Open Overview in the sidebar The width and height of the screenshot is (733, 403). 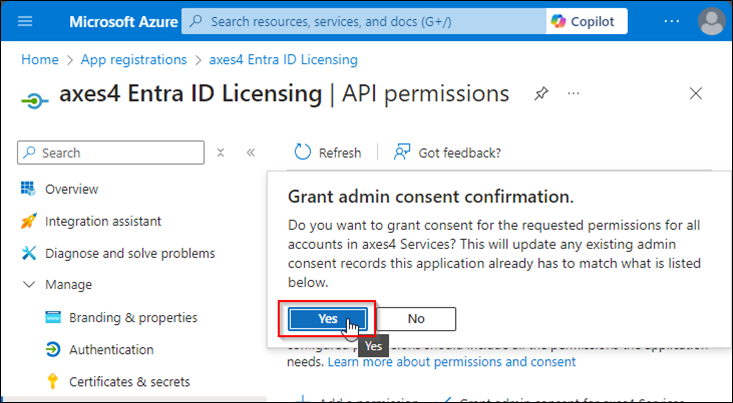click(72, 189)
